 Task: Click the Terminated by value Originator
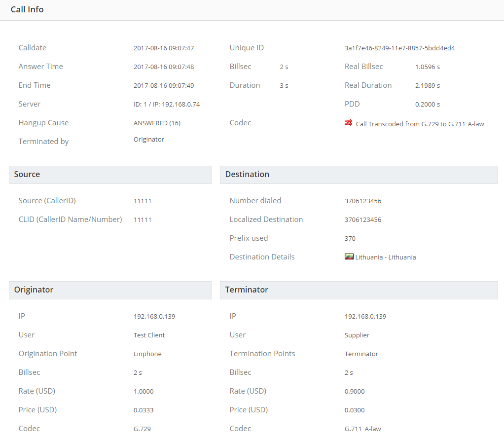[x=148, y=139]
